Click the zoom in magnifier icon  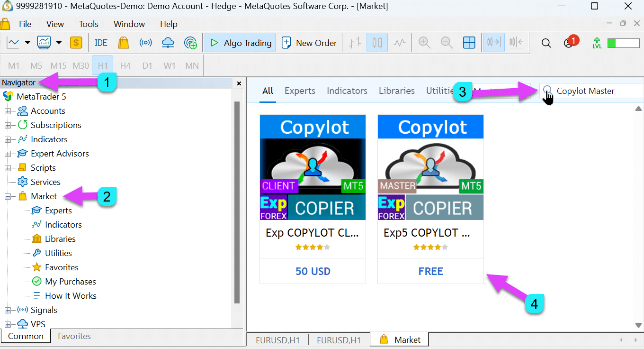coord(424,43)
